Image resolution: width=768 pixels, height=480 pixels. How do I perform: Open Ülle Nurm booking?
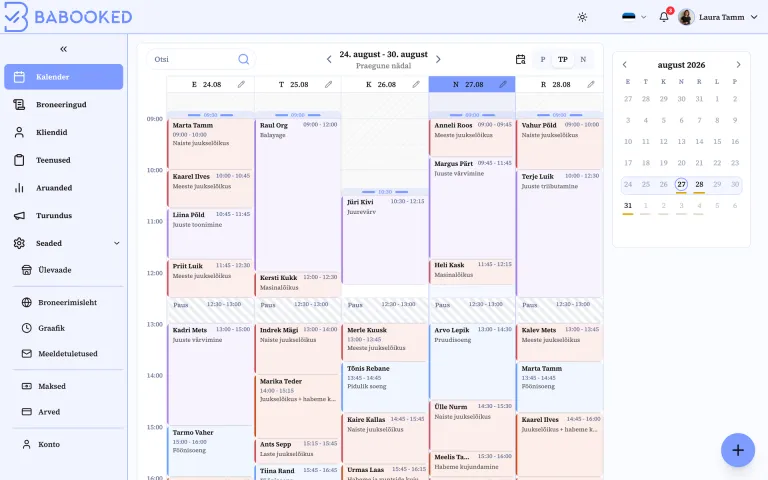(x=472, y=425)
